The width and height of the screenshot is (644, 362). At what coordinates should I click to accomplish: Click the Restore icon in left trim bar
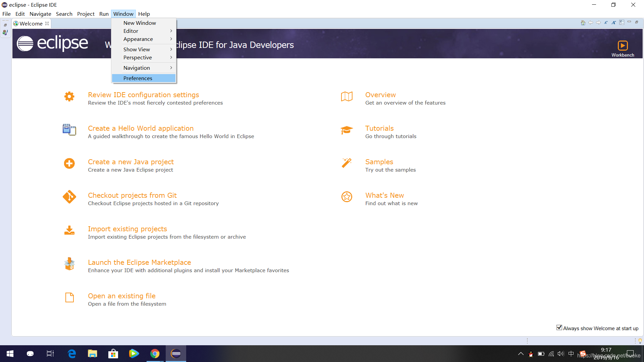coord(5,25)
